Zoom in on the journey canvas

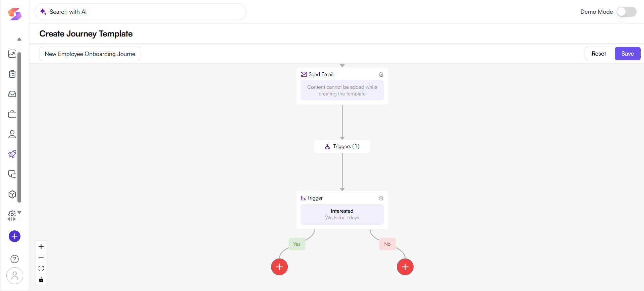tap(41, 247)
